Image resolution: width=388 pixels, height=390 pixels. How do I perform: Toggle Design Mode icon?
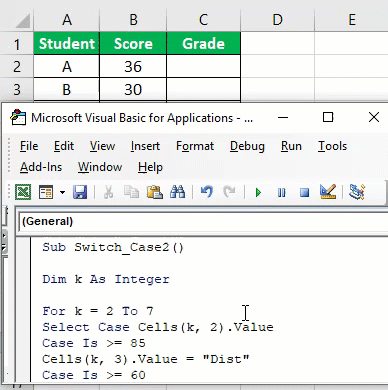coord(328,192)
